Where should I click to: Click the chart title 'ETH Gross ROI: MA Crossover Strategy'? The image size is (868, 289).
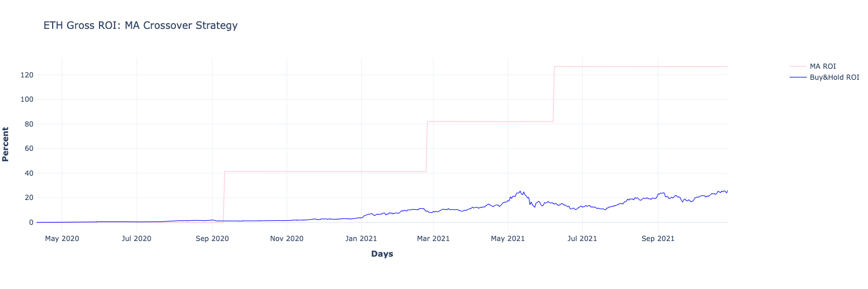pyautogui.click(x=141, y=25)
